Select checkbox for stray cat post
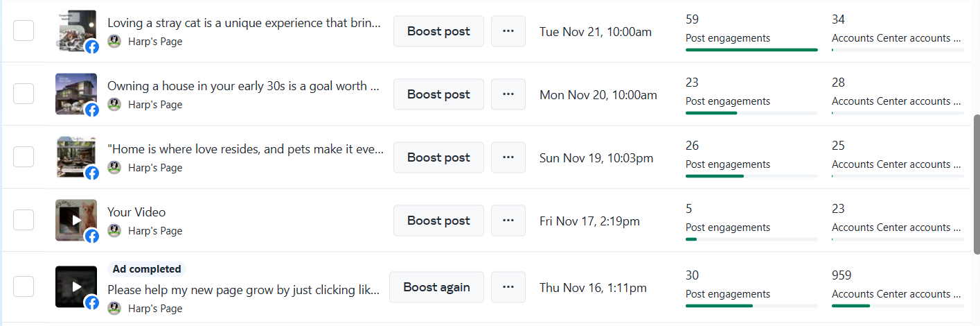The height and width of the screenshot is (326, 980). (24, 31)
